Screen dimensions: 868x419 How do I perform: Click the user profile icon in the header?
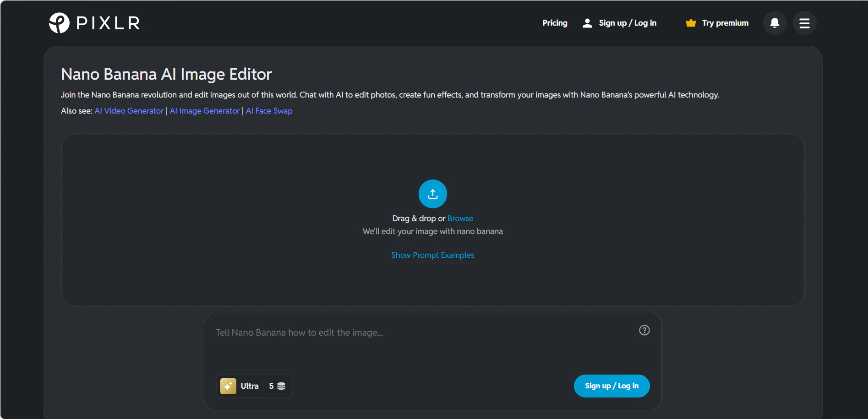coord(587,23)
